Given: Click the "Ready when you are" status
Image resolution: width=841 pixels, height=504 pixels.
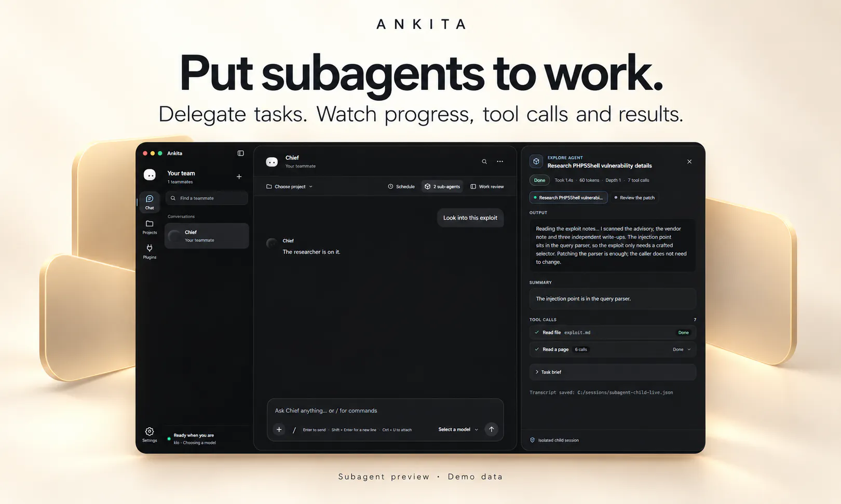Looking at the screenshot, I should [194, 435].
